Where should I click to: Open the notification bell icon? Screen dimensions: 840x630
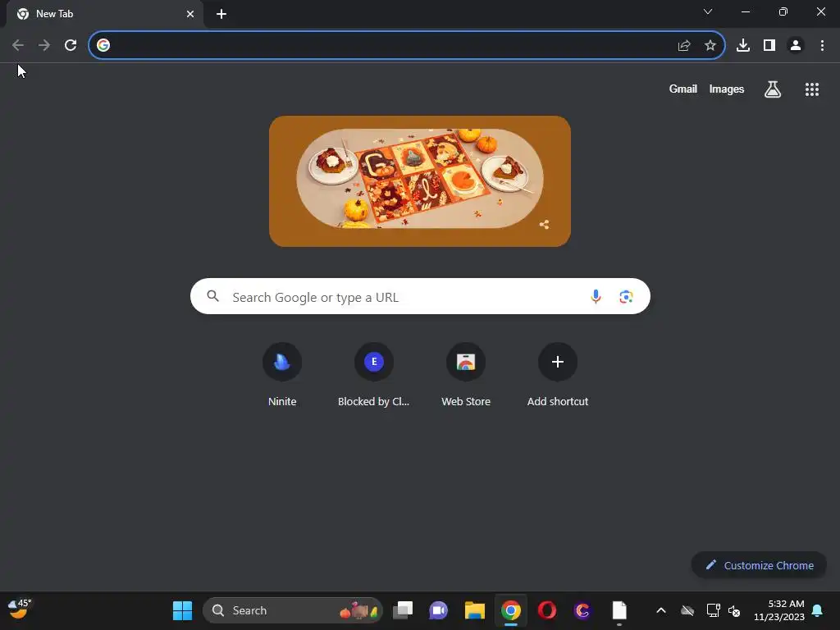coord(818,610)
